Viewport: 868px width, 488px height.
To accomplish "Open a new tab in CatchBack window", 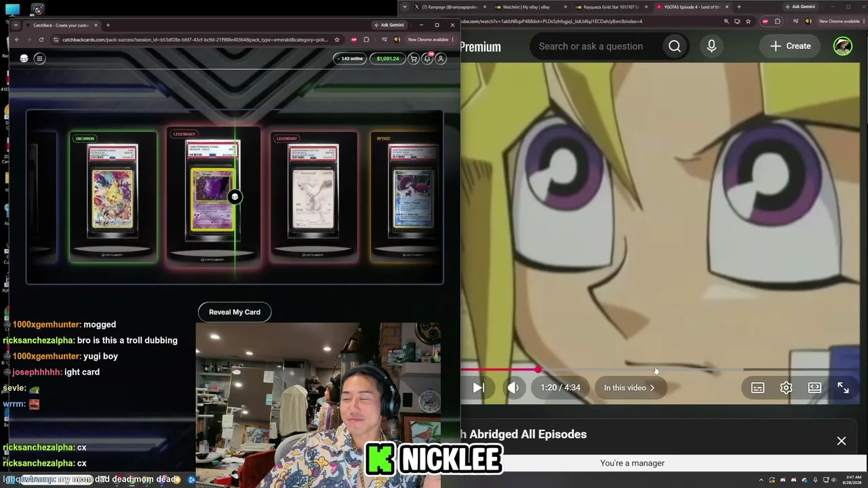I will (x=108, y=25).
